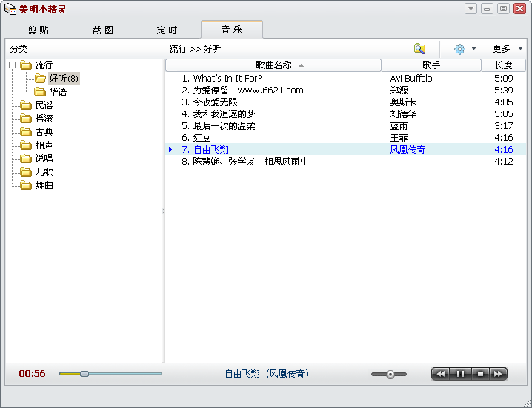Open the 舞曲 category label
532x408 pixels.
pyautogui.click(x=44, y=185)
